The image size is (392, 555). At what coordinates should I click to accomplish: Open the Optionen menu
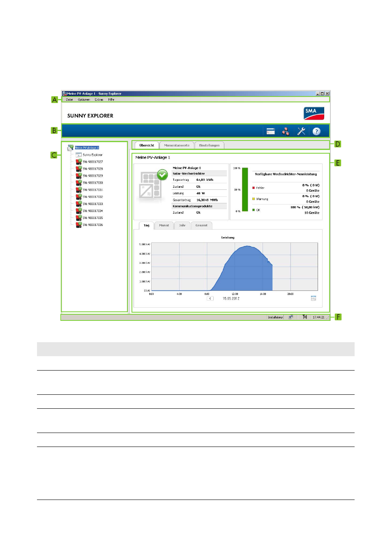(x=84, y=99)
